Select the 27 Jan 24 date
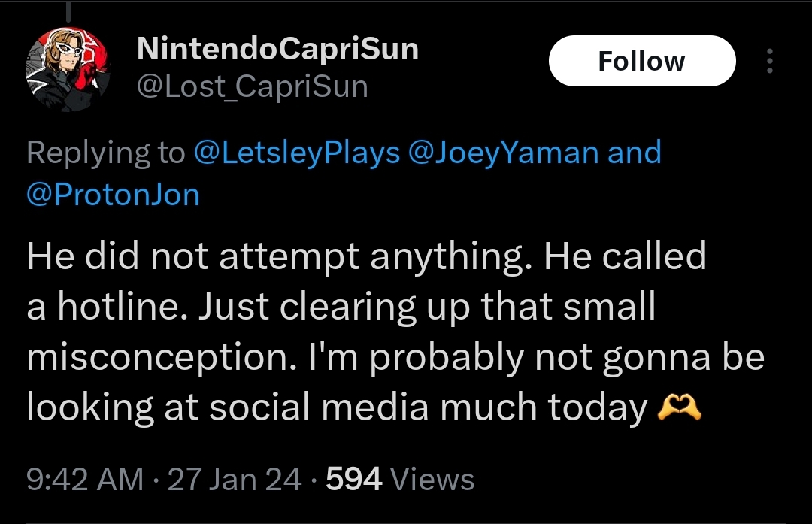This screenshot has width=812, height=524. pyautogui.click(x=234, y=479)
